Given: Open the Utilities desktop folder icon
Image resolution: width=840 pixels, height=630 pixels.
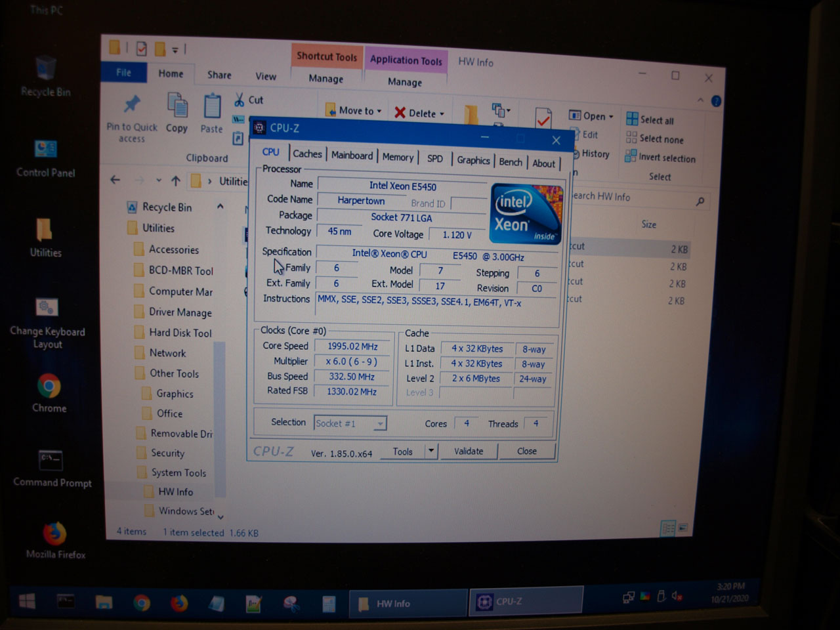Looking at the screenshot, I should coord(45,237).
